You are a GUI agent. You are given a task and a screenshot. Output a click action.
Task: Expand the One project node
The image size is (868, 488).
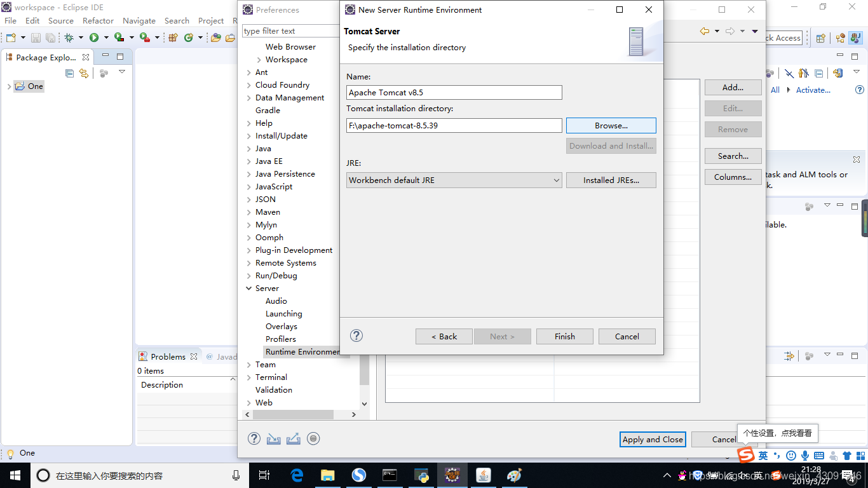[9, 86]
